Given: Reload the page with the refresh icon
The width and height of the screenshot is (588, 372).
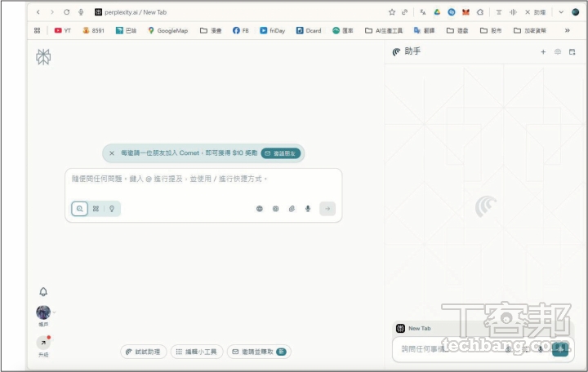Looking at the screenshot, I should [66, 12].
